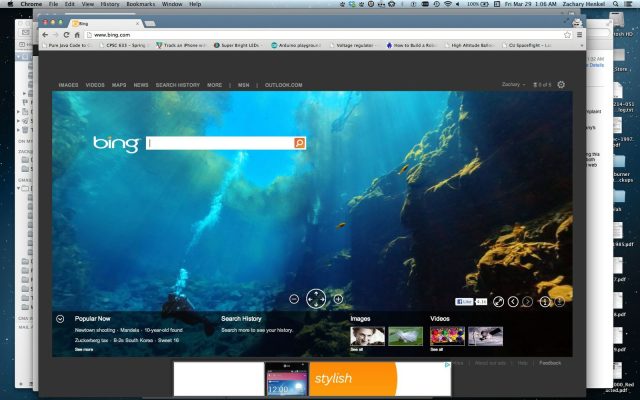Click the Feedback link in the footer
The height and width of the screenshot is (400, 640).
(550, 363)
